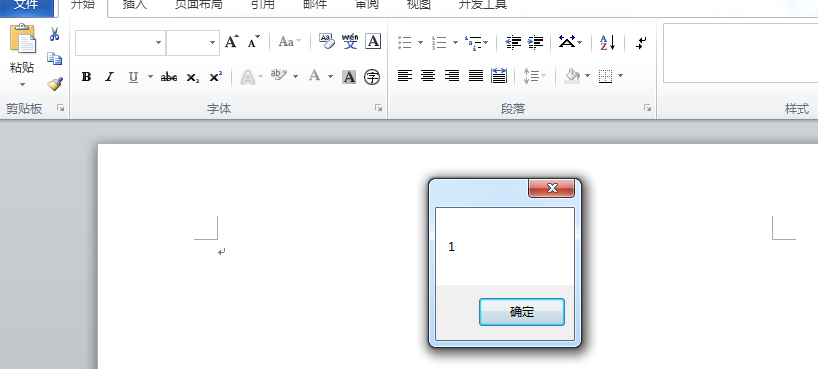Apply the font color A button
The height and width of the screenshot is (369, 818).
pyautogui.click(x=314, y=76)
